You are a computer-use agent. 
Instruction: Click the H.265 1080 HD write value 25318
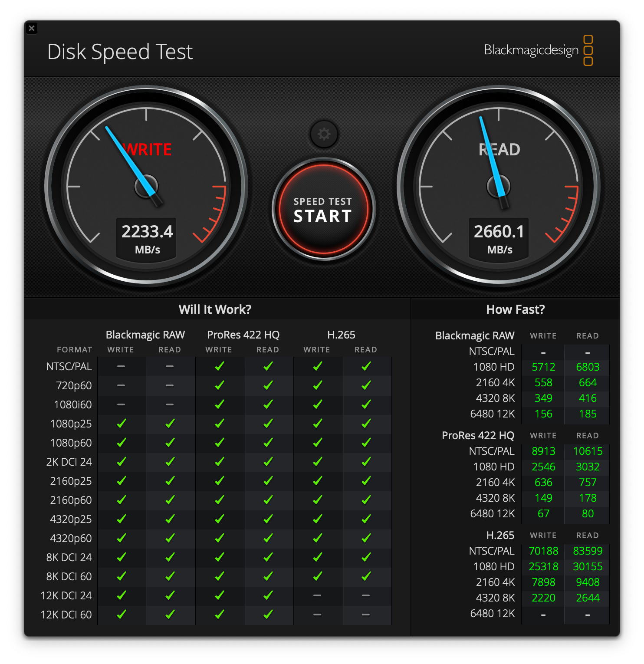coord(543,567)
